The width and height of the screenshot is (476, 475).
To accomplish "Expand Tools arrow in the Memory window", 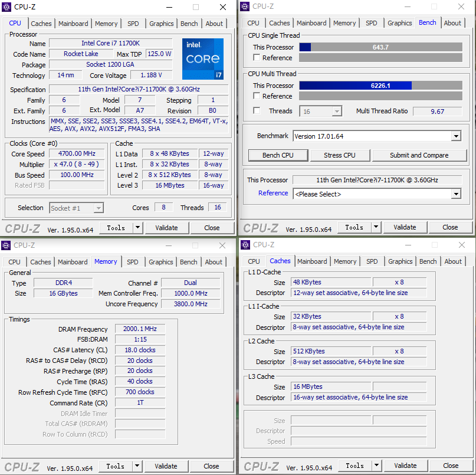I will click(137, 466).
